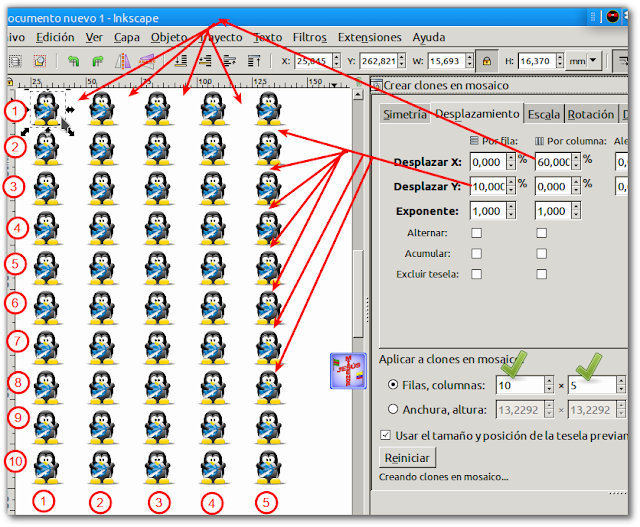640x527 pixels.
Task: Check Excluir tesela for Por columna
Action: 542,274
